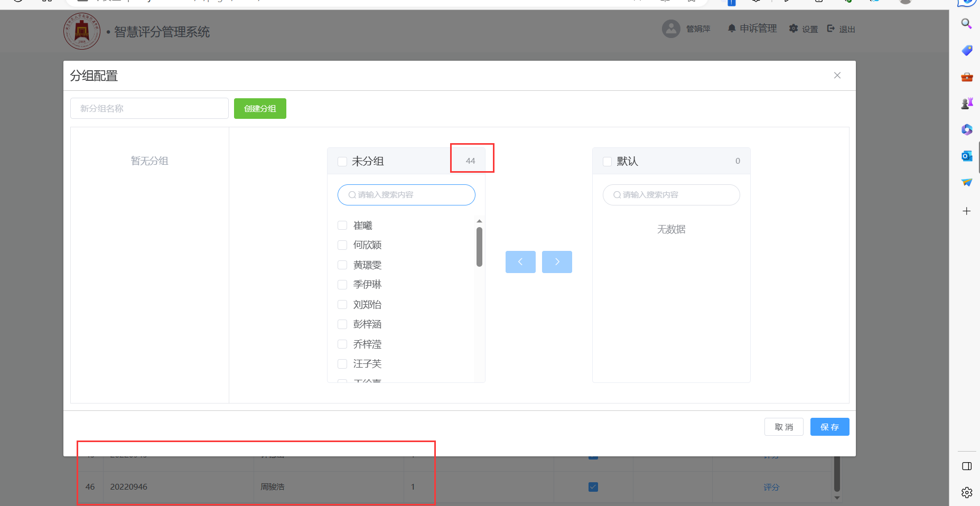Open 设置 in the header
980x506 pixels.
click(x=804, y=29)
